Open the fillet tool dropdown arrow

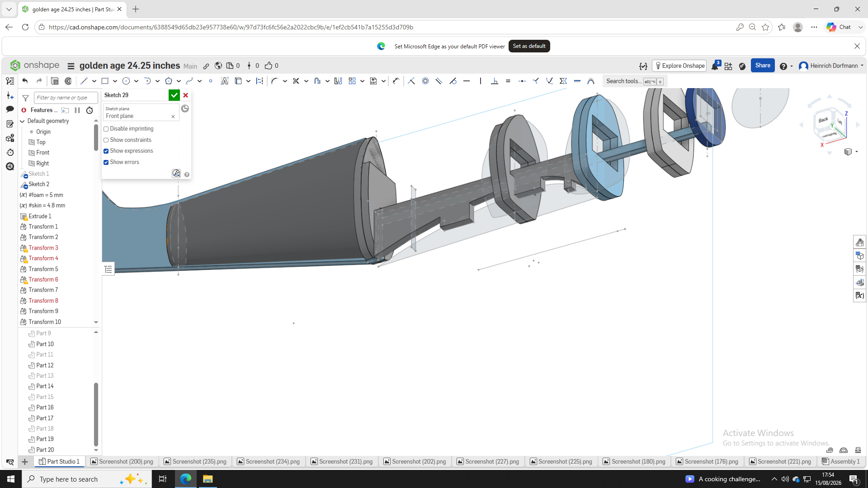[285, 81]
